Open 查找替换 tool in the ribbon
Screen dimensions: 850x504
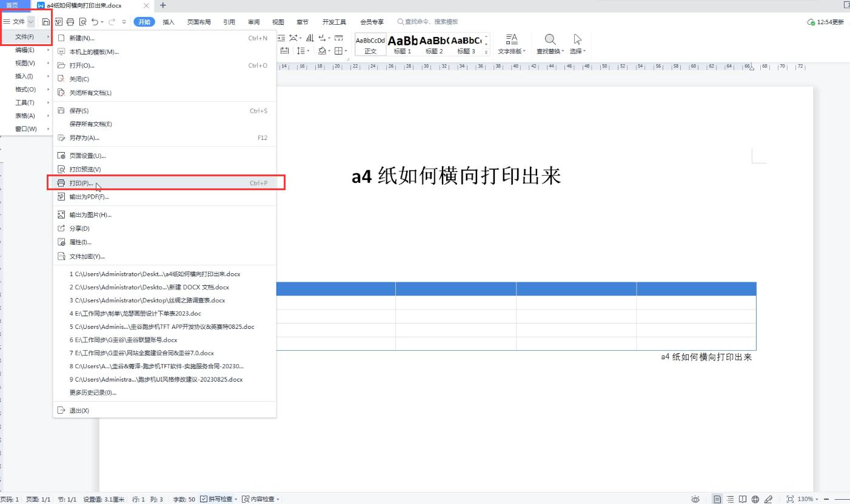[x=549, y=42]
